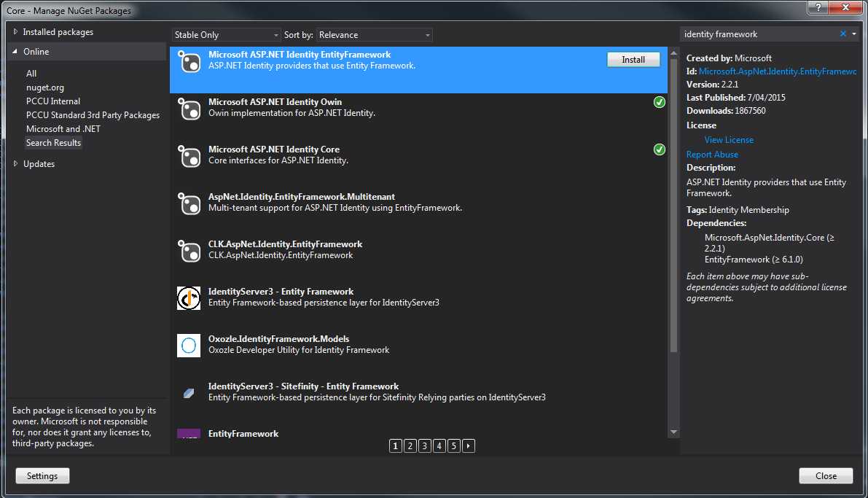Expand the Installed packages section
This screenshot has height=498, width=868.
(15, 32)
